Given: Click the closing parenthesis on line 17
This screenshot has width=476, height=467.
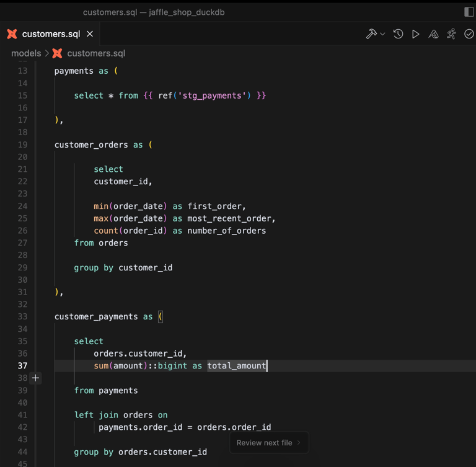Looking at the screenshot, I should point(56,120).
